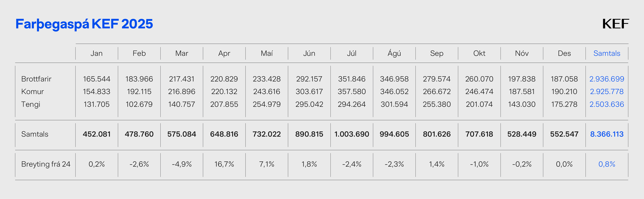This screenshot has width=644, height=199.
Task: Click the Farþegaspá KEF 2025 title
Action: click(84, 24)
